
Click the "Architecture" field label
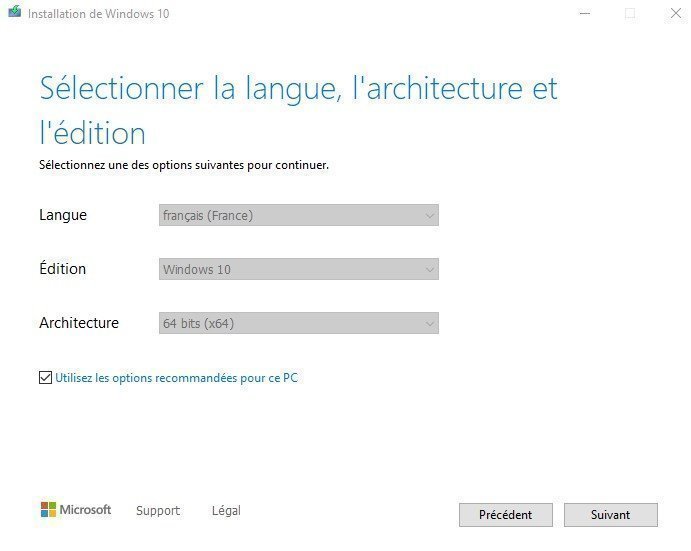[79, 323]
